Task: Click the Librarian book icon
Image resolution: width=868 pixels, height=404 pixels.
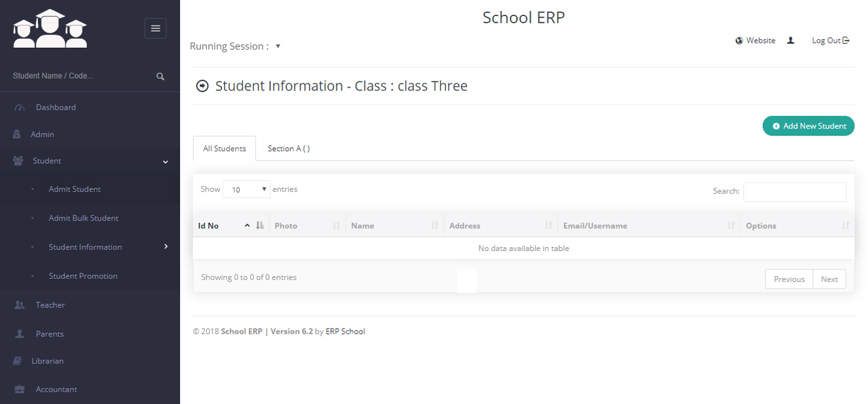Action: (x=18, y=361)
